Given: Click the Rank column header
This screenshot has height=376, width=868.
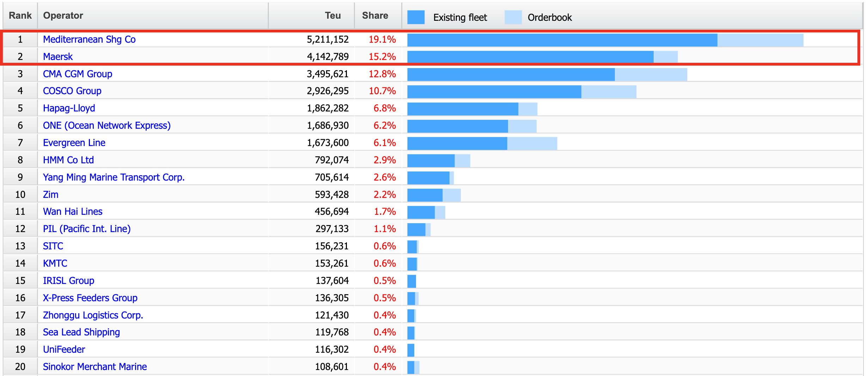Looking at the screenshot, I should click(x=20, y=16).
